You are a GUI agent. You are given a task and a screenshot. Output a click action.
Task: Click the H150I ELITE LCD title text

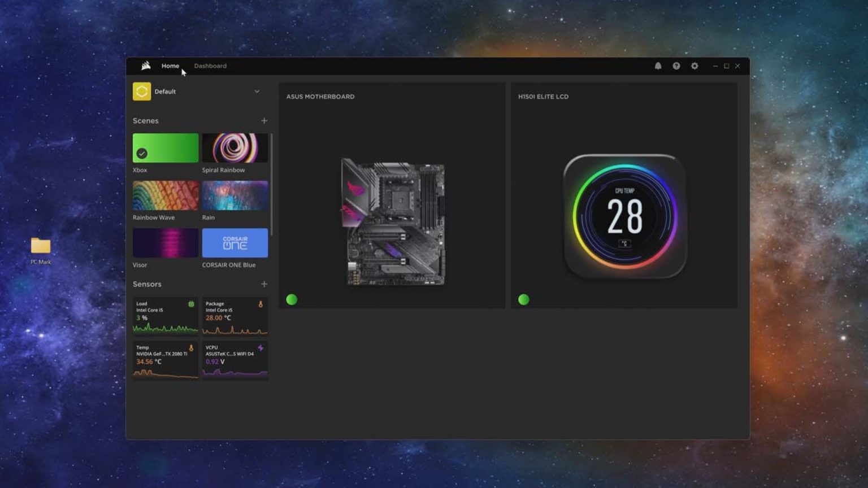(544, 97)
